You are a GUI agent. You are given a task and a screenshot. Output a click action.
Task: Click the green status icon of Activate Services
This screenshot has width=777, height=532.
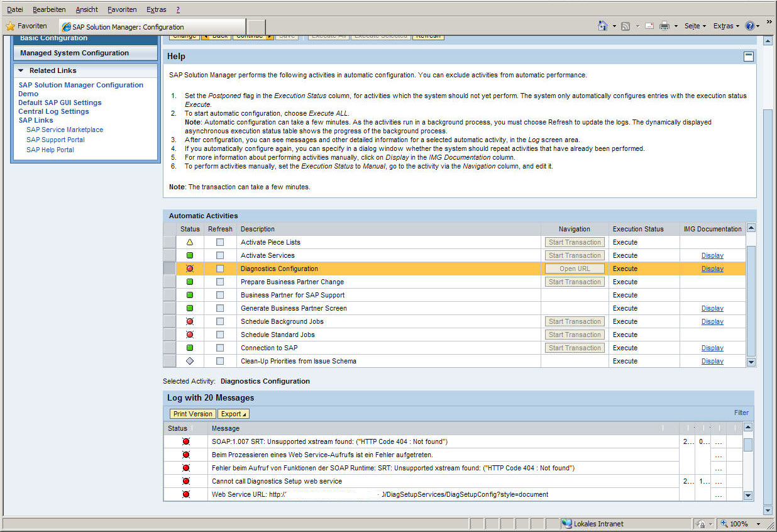pyautogui.click(x=190, y=255)
